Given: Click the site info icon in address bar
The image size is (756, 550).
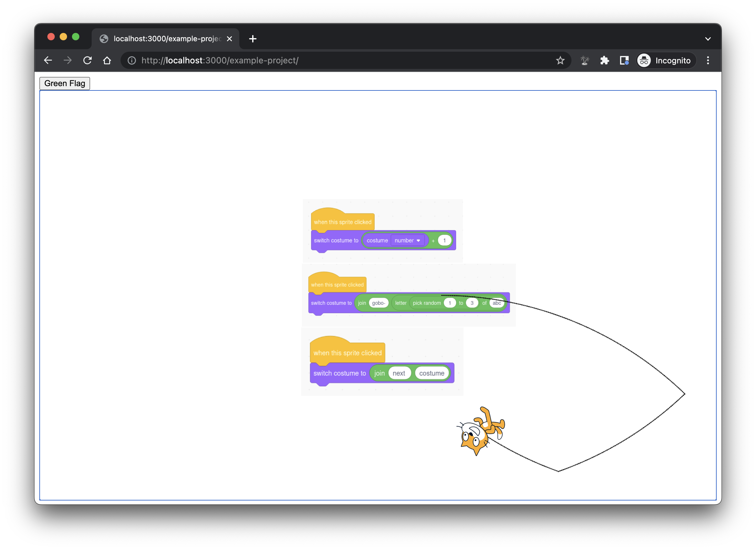Looking at the screenshot, I should 132,60.
